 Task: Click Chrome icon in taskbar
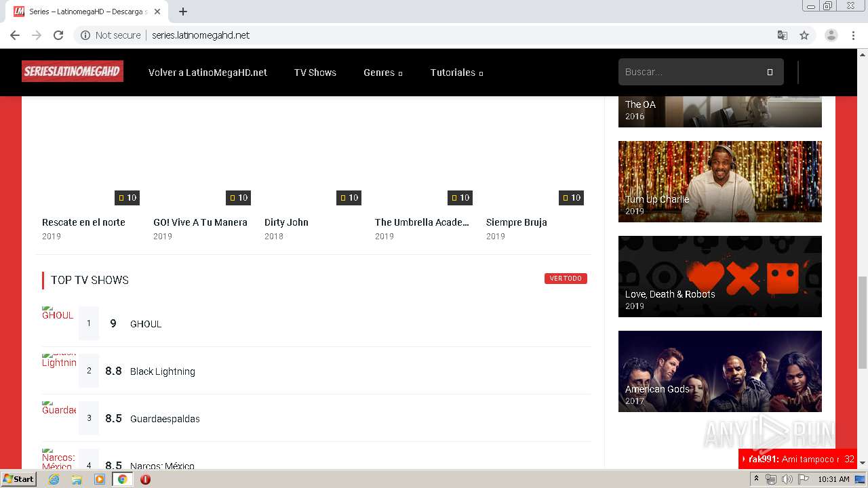(122, 479)
